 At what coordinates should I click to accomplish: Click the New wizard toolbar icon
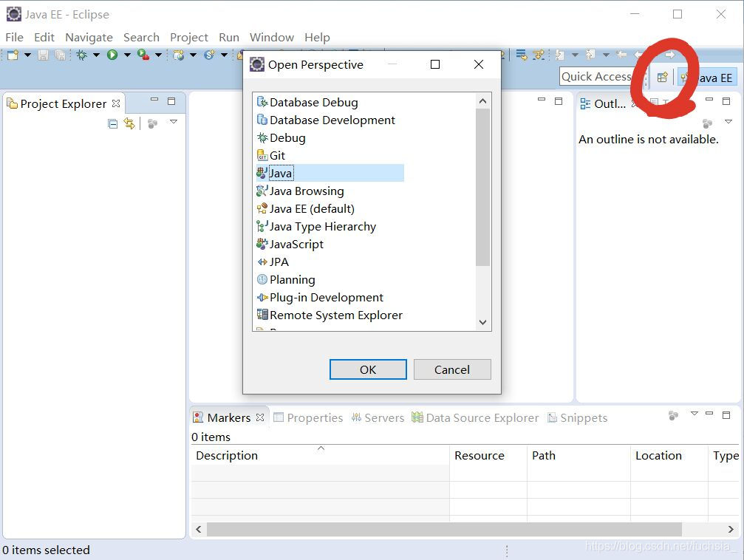click(x=13, y=55)
